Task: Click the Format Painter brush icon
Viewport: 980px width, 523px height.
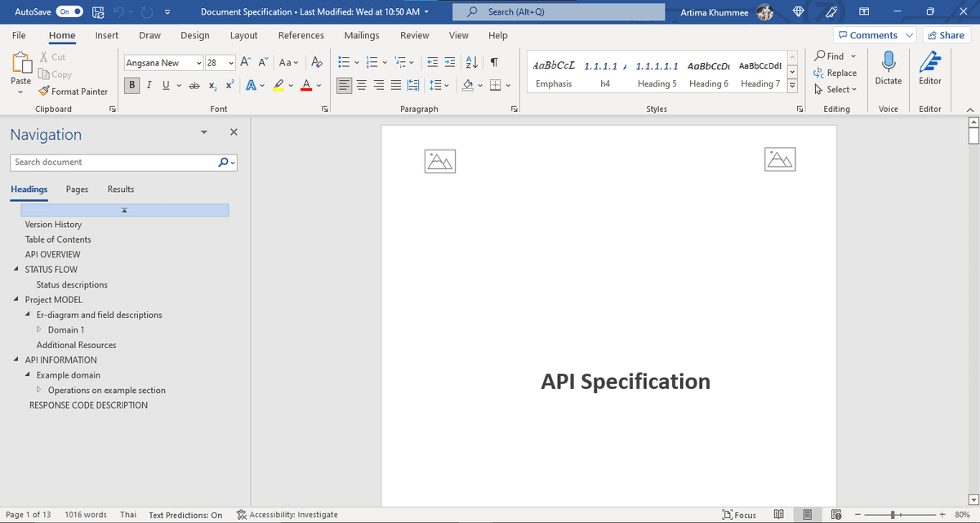Action: [x=45, y=92]
